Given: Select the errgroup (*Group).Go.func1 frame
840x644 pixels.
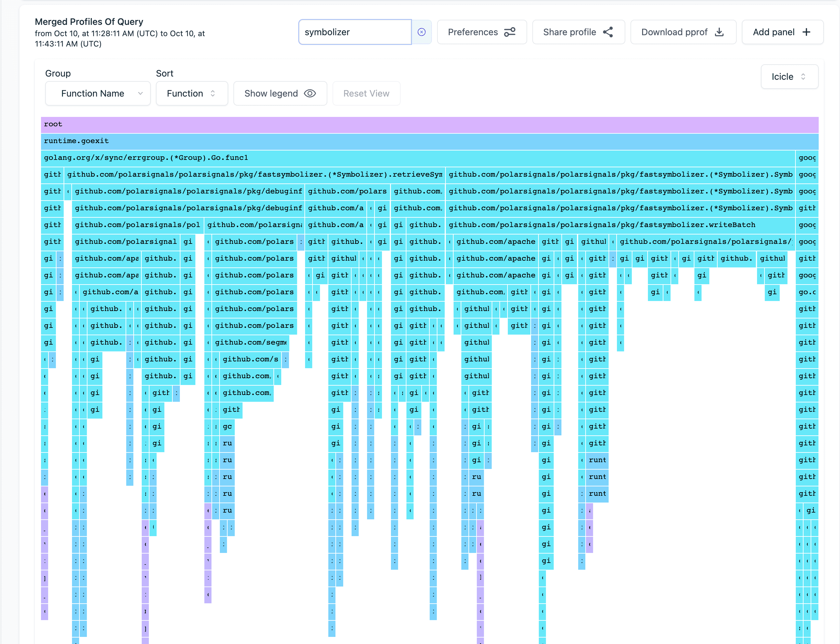Looking at the screenshot, I should pos(418,158).
